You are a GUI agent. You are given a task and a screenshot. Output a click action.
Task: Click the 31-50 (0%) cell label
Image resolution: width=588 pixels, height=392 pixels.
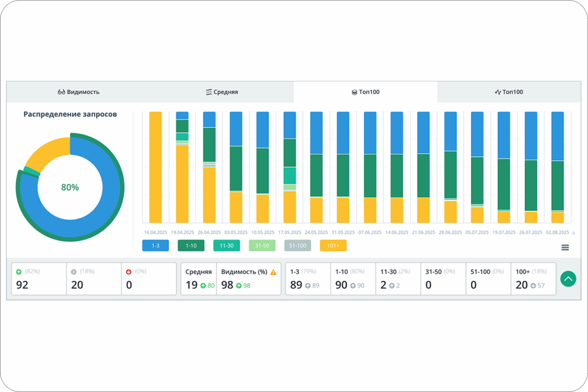[x=440, y=271]
